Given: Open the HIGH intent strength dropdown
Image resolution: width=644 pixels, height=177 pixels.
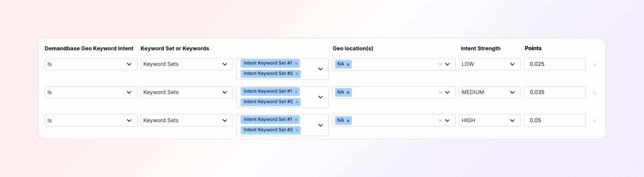Looking at the screenshot, I should coord(489,121).
